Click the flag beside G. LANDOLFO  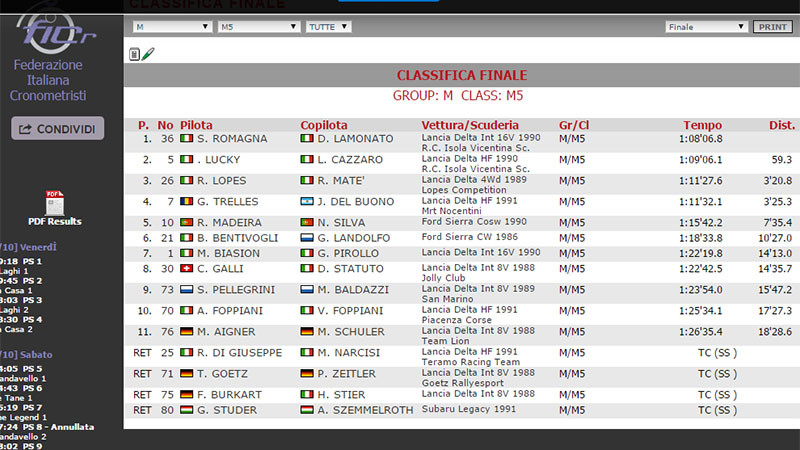[x=307, y=237]
